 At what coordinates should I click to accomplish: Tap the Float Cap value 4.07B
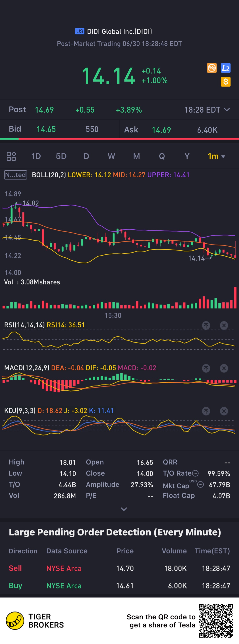tap(221, 496)
